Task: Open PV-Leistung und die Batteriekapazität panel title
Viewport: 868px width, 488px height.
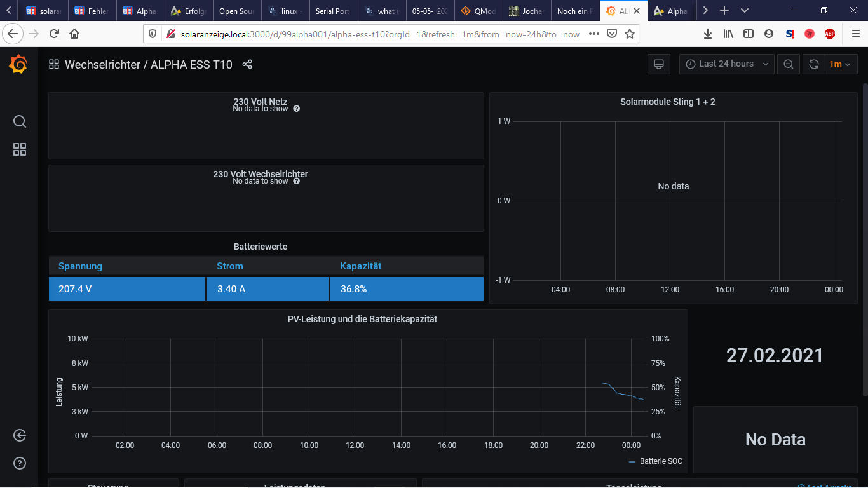Action: pos(362,319)
